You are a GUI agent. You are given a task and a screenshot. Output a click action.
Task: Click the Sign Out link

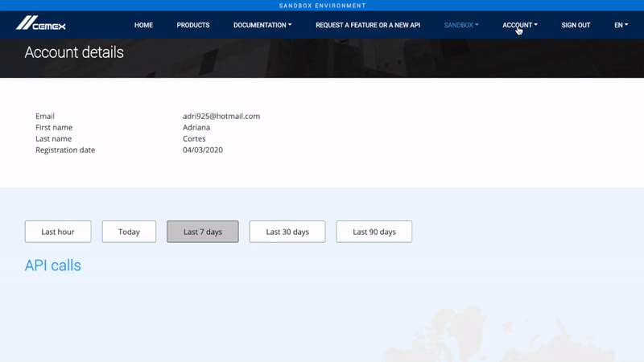(x=576, y=25)
